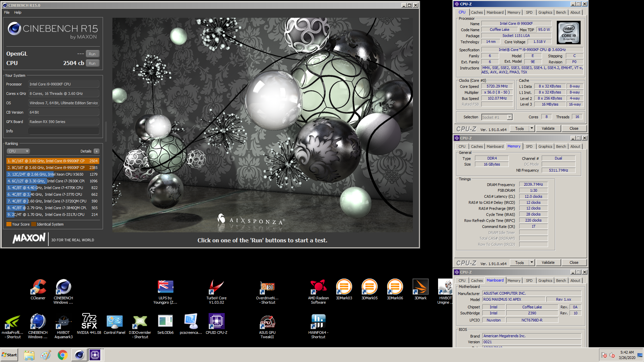The height and width of the screenshot is (362, 644).
Task: Open Tools arrow in middle CPU-Z window
Action: [532, 262]
